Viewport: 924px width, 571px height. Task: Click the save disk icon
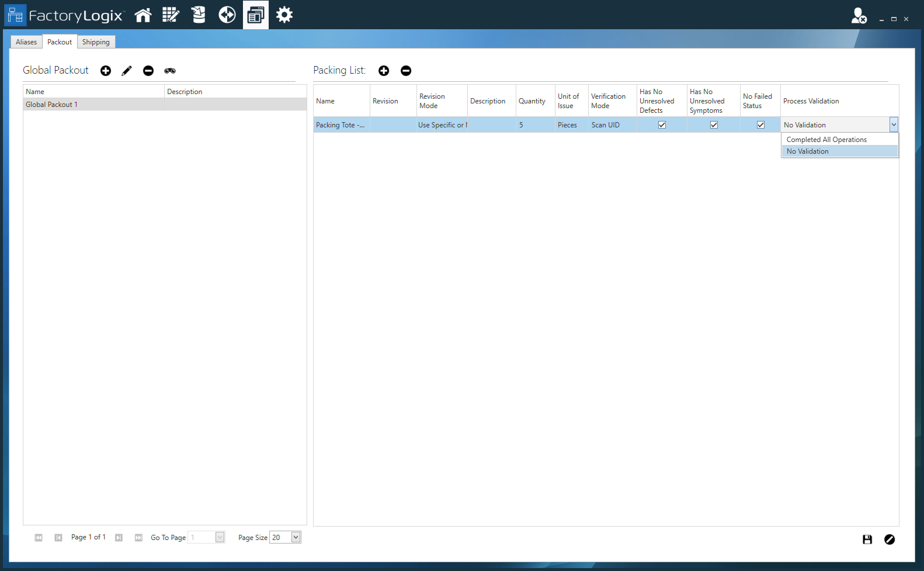click(x=867, y=539)
